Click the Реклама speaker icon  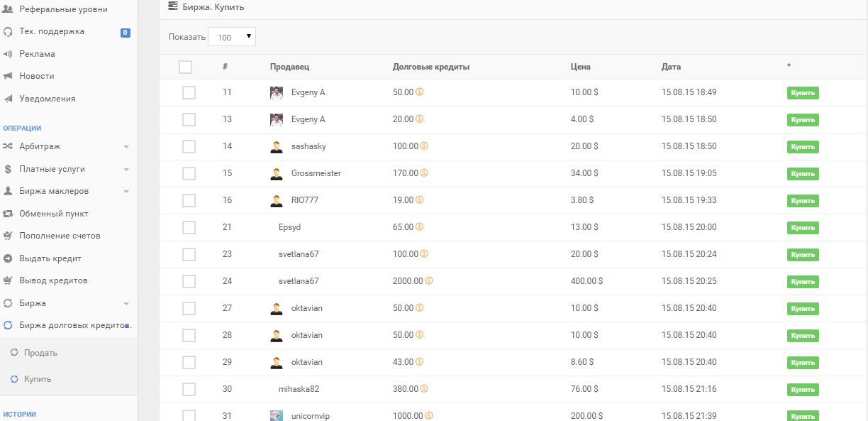[x=8, y=54]
